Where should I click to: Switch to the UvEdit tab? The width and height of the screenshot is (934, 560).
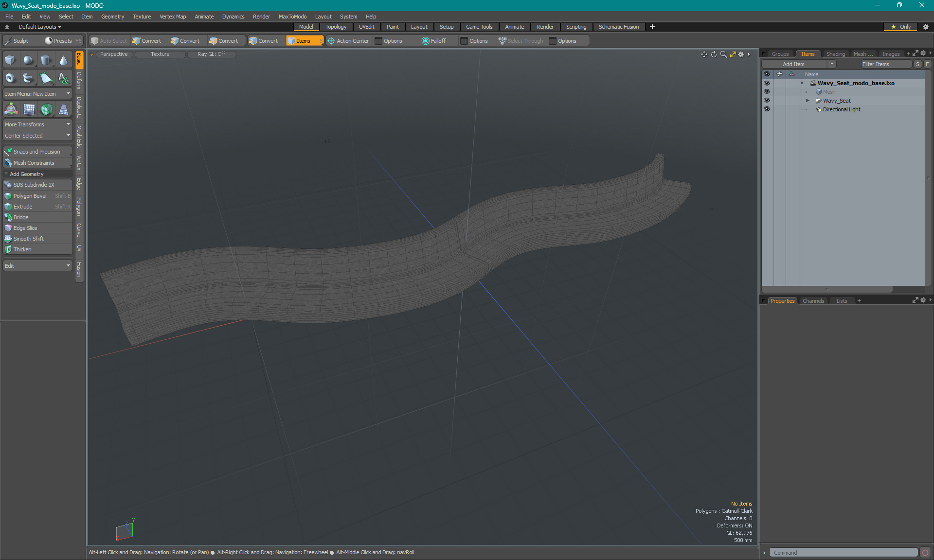(x=367, y=27)
